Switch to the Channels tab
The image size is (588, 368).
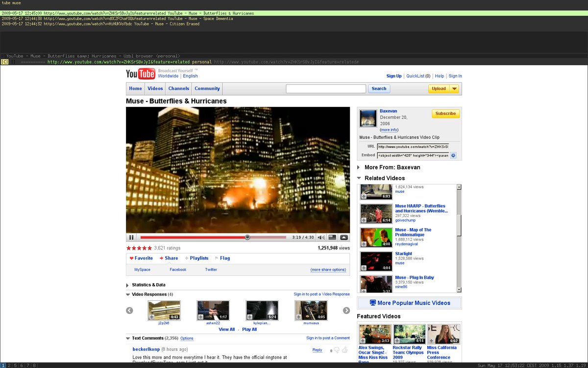178,88
